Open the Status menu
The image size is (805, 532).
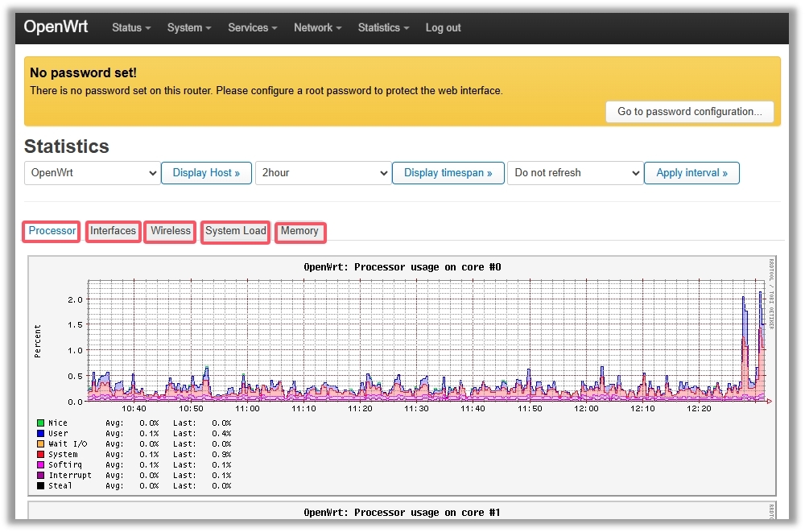tap(131, 27)
